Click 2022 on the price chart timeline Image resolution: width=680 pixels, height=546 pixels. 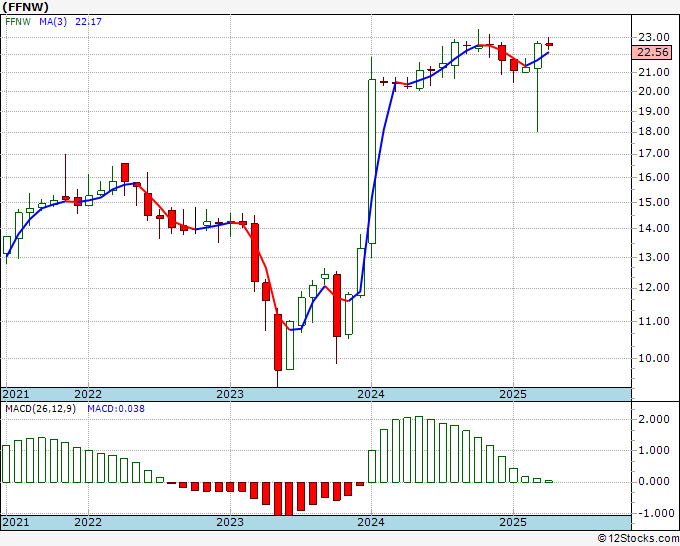(x=88, y=394)
